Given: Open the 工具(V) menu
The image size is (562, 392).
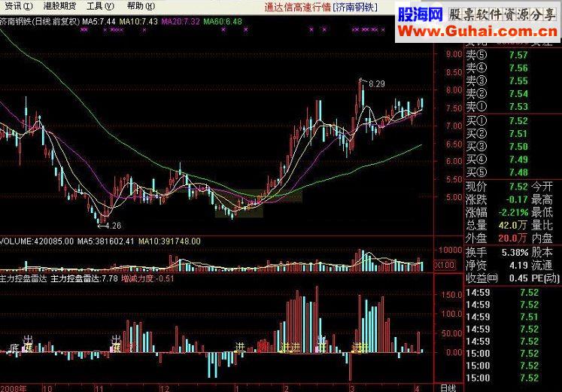Looking at the screenshot, I should pos(100,6).
